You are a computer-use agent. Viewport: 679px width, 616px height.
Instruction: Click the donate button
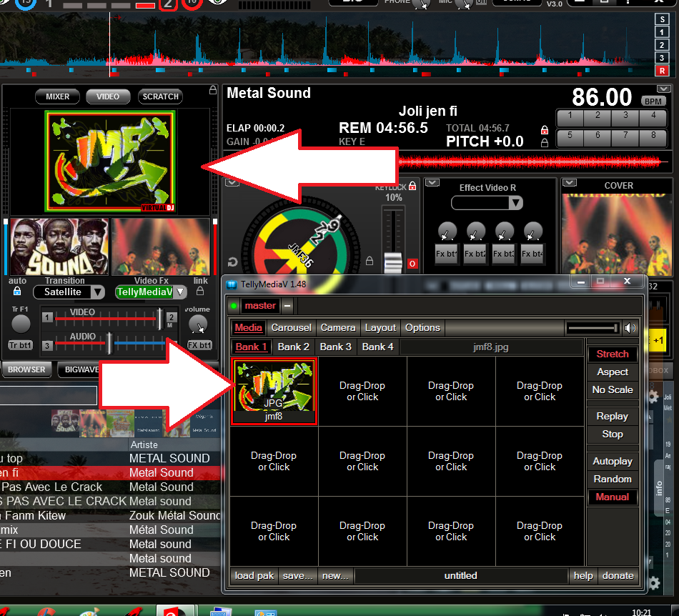pyautogui.click(x=618, y=576)
